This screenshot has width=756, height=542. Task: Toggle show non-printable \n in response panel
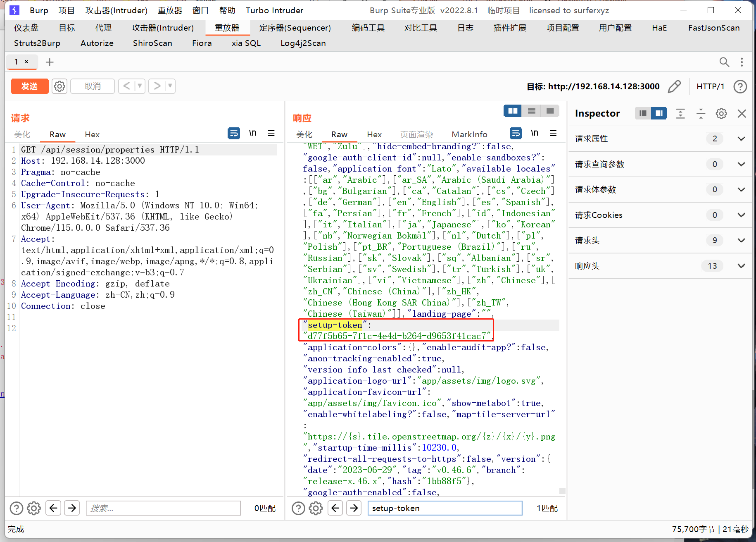coord(535,133)
